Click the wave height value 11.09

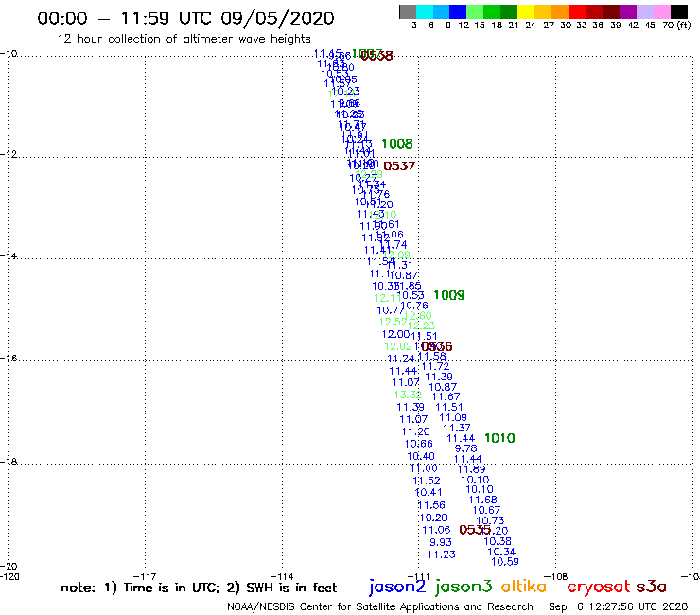click(x=453, y=417)
